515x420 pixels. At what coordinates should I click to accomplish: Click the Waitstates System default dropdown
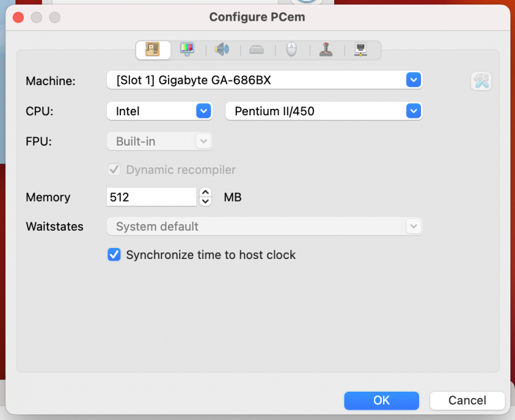(265, 227)
